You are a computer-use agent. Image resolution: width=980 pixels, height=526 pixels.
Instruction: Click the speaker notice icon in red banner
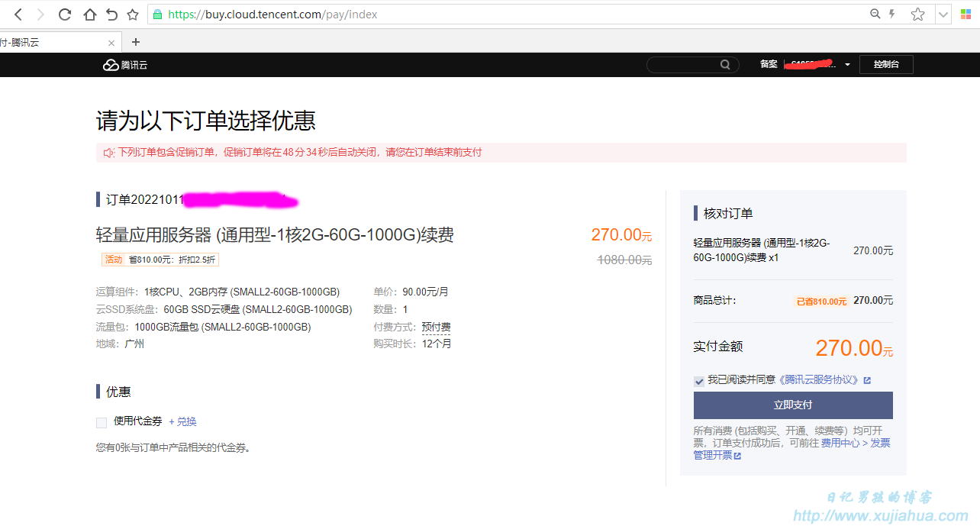(x=109, y=153)
